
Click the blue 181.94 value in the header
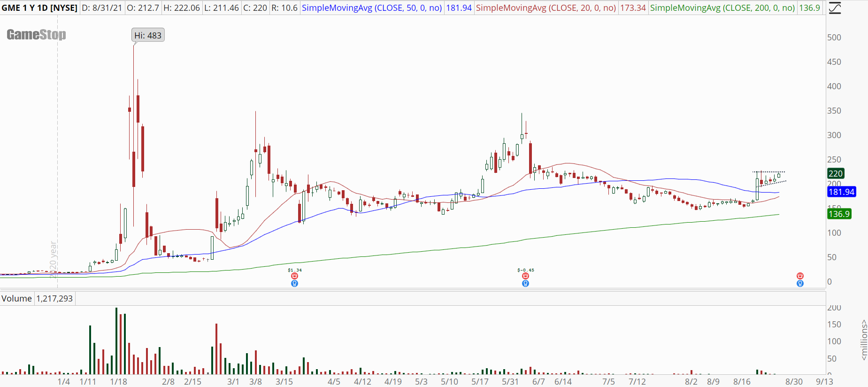459,8
